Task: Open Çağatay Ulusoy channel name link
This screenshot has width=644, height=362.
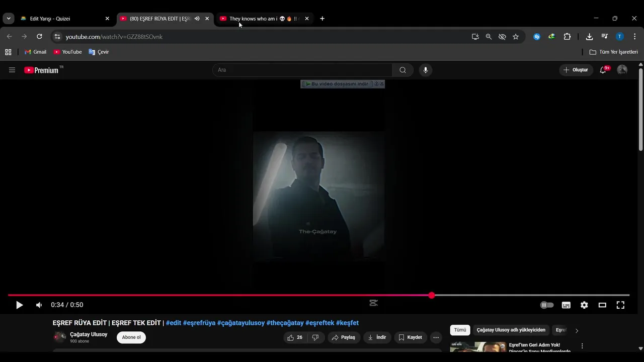Action: click(89, 334)
